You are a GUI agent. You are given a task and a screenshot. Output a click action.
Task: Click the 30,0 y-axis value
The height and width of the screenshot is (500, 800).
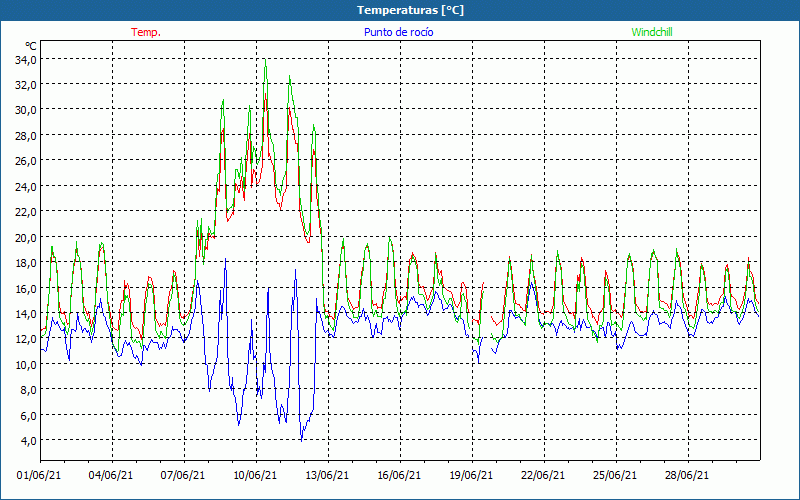point(26,110)
